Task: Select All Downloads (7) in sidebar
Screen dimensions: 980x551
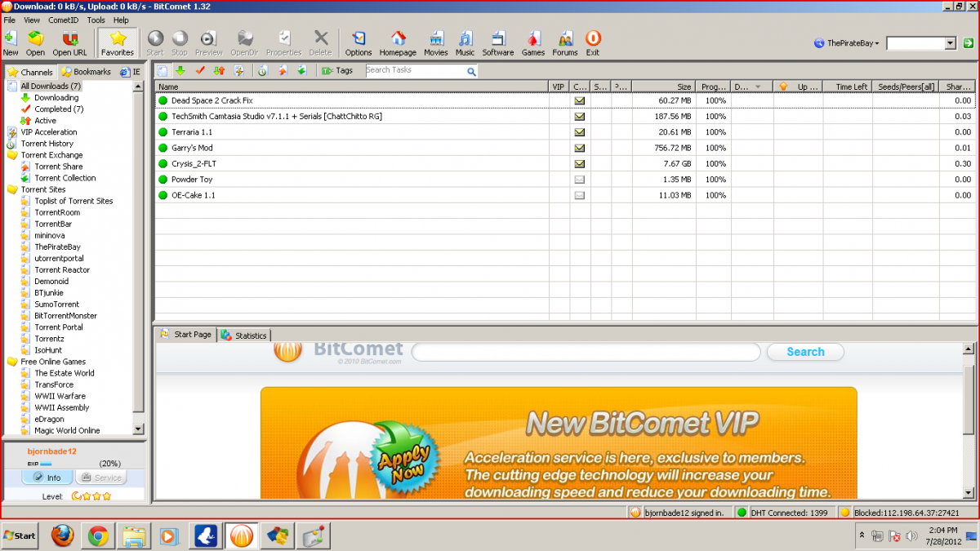Action: (51, 86)
